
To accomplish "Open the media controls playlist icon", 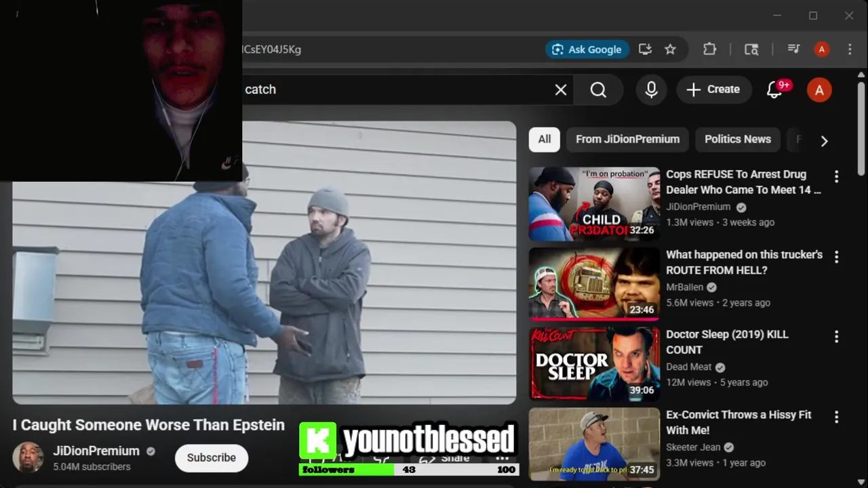I will click(x=793, y=49).
